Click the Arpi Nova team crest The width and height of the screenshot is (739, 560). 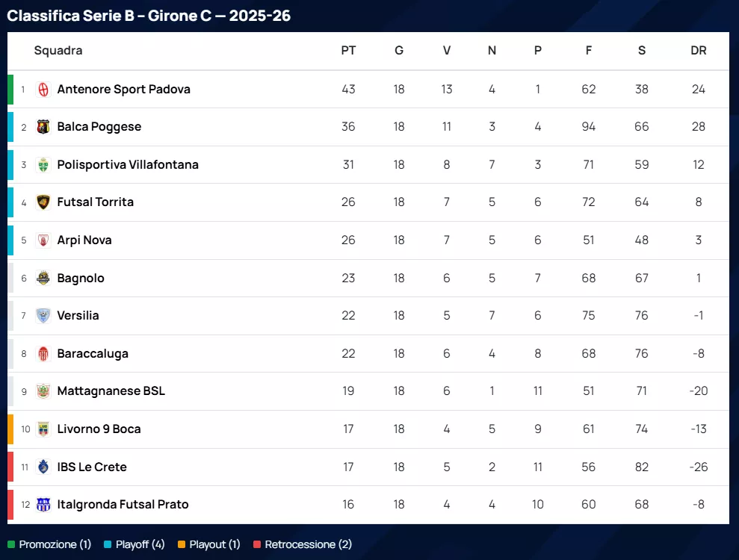(43, 240)
